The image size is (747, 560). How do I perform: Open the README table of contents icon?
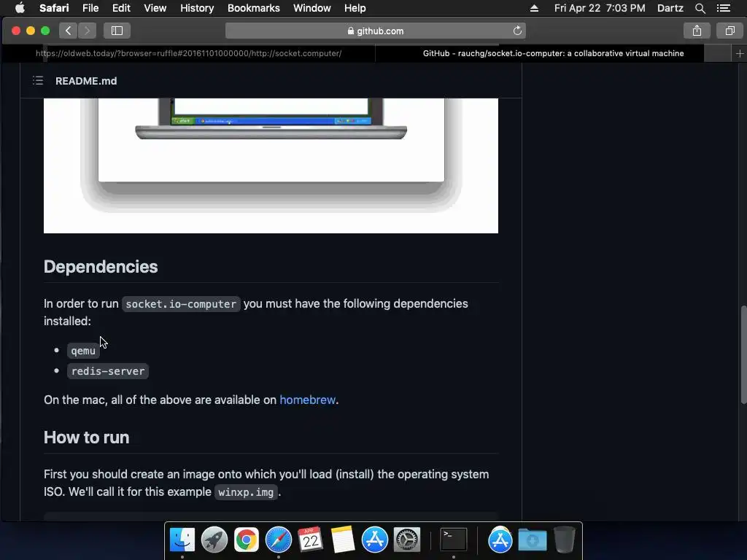click(x=38, y=80)
